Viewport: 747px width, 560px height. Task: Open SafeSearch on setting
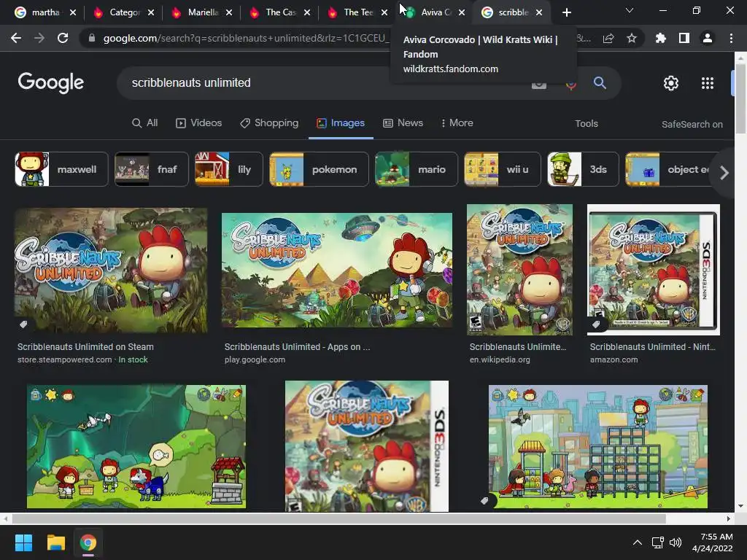pyautogui.click(x=692, y=124)
